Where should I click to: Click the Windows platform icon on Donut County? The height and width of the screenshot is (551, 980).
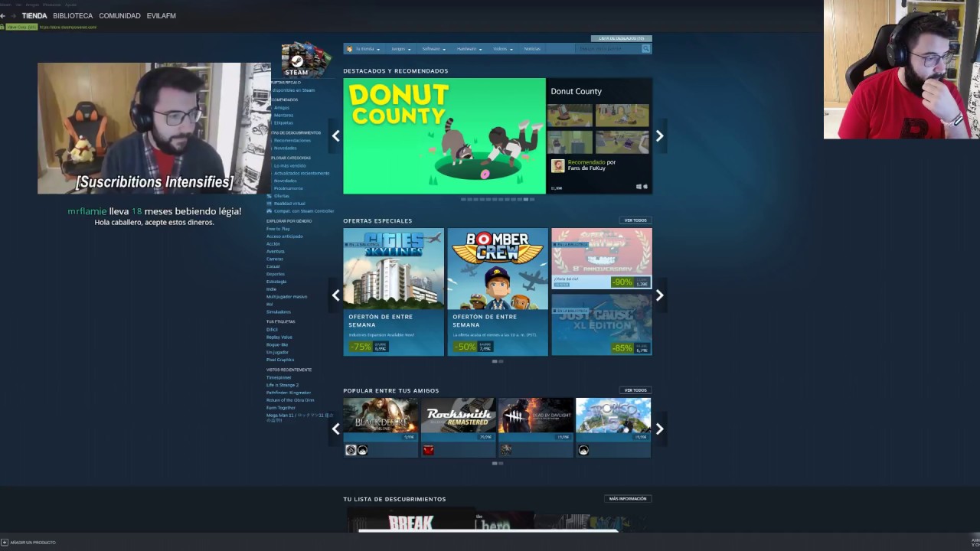[x=639, y=187]
